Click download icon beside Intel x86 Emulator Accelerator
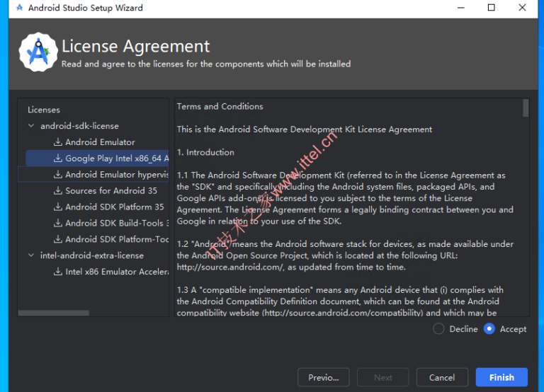The image size is (544, 392). (x=58, y=272)
